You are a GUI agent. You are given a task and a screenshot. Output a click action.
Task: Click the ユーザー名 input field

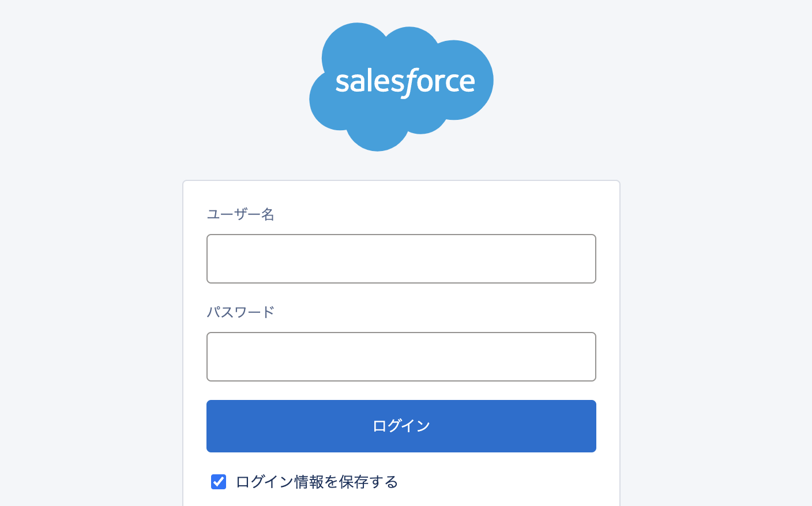pyautogui.click(x=401, y=259)
